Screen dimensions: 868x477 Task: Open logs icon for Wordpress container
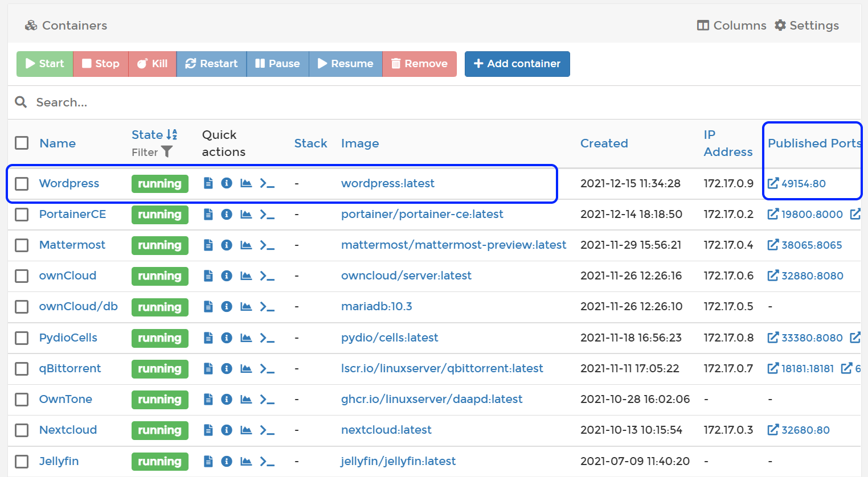coord(208,183)
